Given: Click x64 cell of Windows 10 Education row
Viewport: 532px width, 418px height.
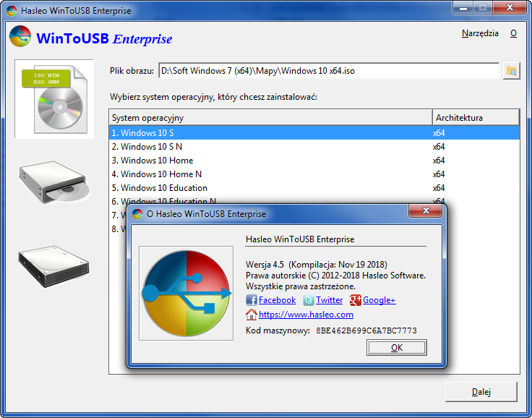Looking at the screenshot, I should 439,188.
